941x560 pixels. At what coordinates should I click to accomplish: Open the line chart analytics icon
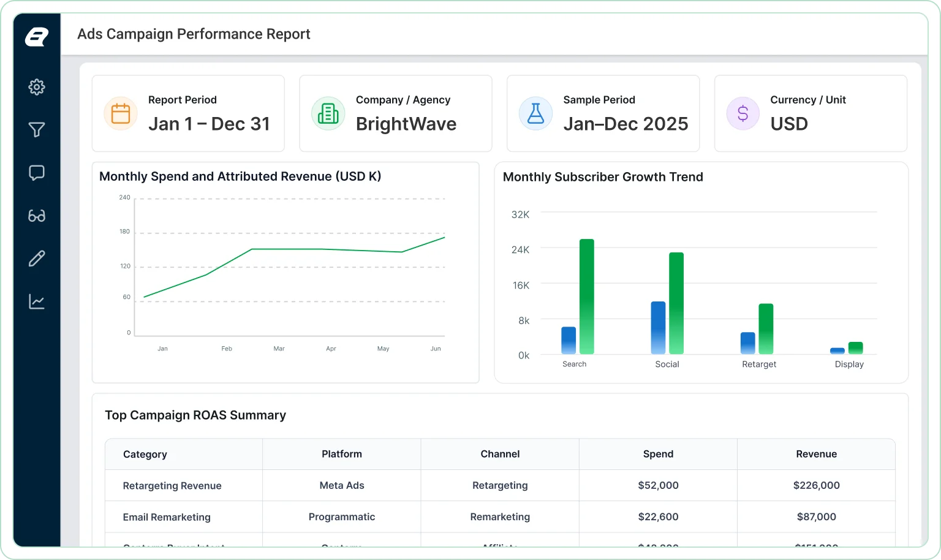(x=37, y=301)
